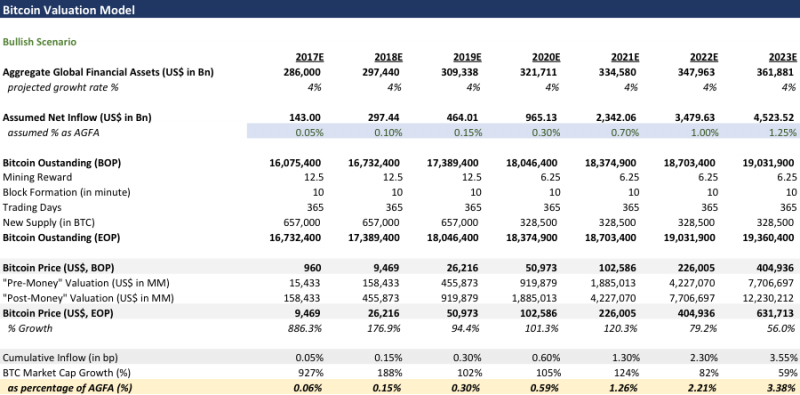Click the Assumed Net Inflow row label
800x395 pixels.
click(x=77, y=118)
